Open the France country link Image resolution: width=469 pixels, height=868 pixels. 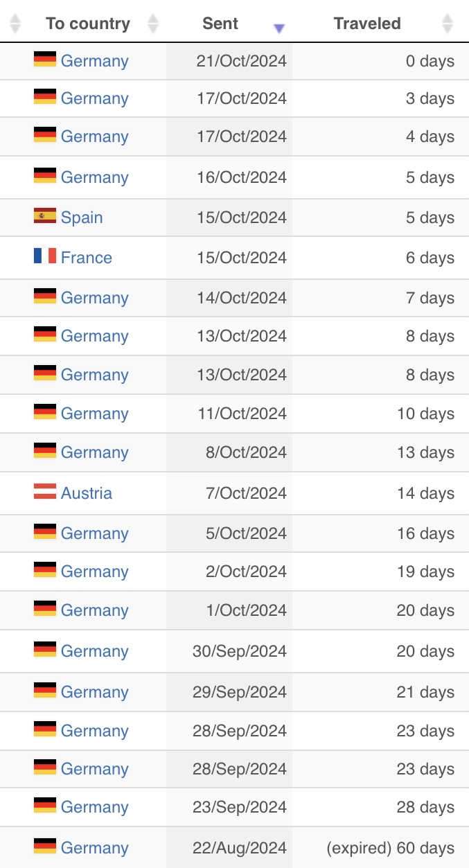click(x=87, y=258)
